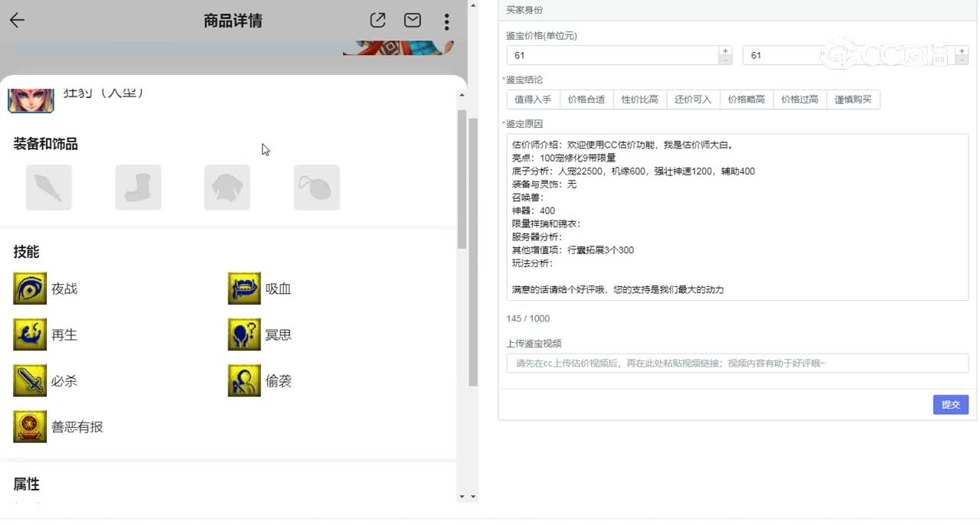
Task: Select the 再生 skill icon
Action: pyautogui.click(x=29, y=334)
